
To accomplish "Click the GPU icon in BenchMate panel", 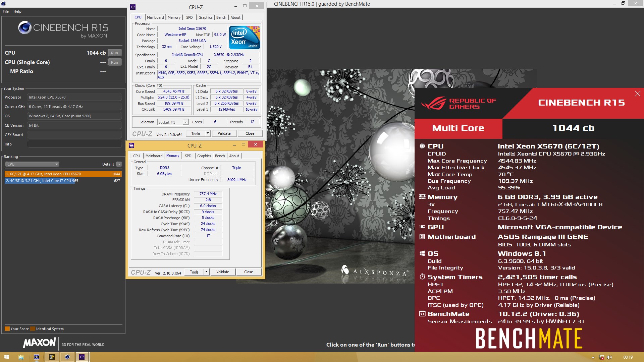I will [422, 227].
